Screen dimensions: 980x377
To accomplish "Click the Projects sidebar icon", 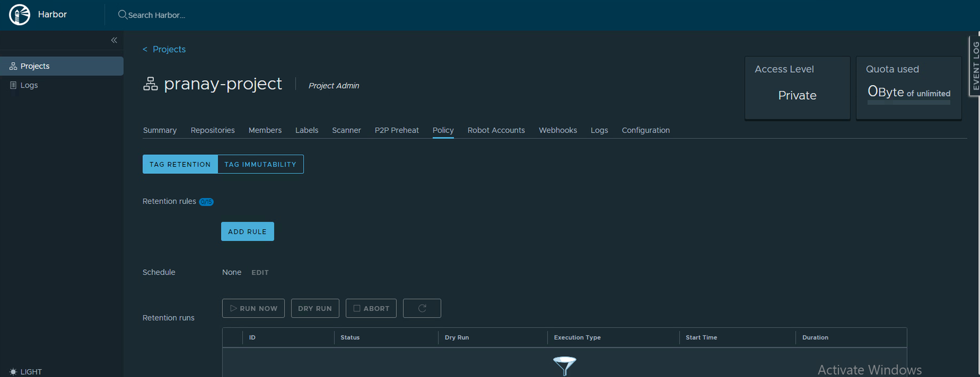I will click(x=13, y=66).
